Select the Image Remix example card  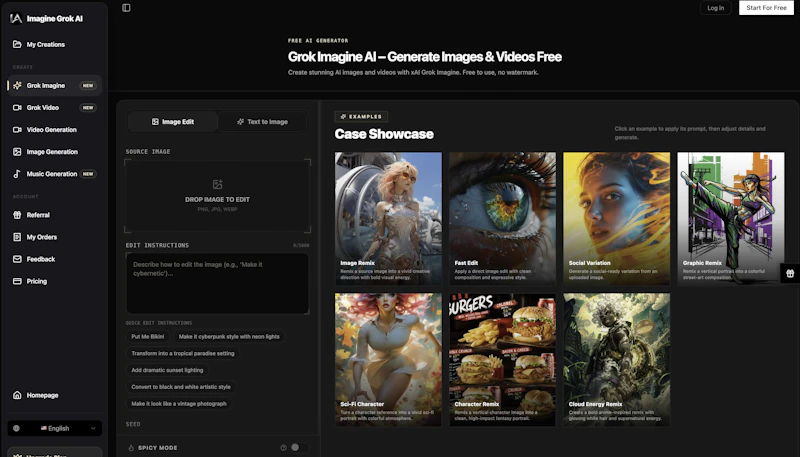click(x=388, y=218)
